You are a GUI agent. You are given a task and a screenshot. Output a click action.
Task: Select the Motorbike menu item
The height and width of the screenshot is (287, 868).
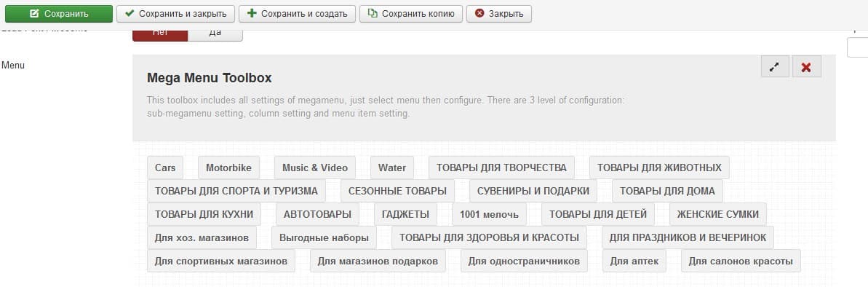coord(228,168)
